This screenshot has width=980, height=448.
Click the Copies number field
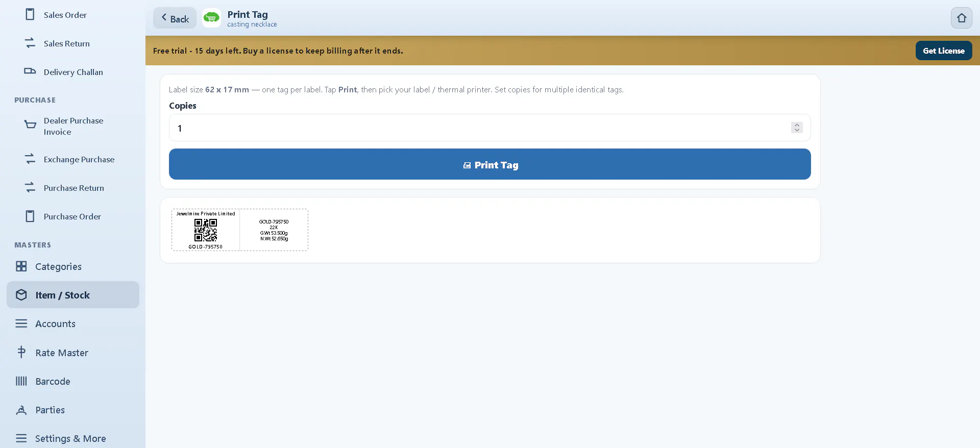pyautogui.click(x=489, y=128)
